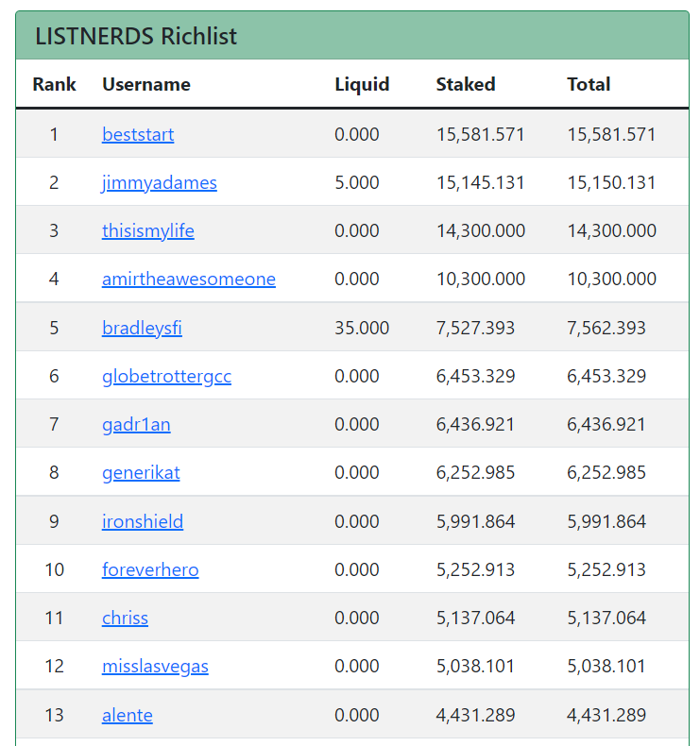Click the thisismylife username link

148,230
